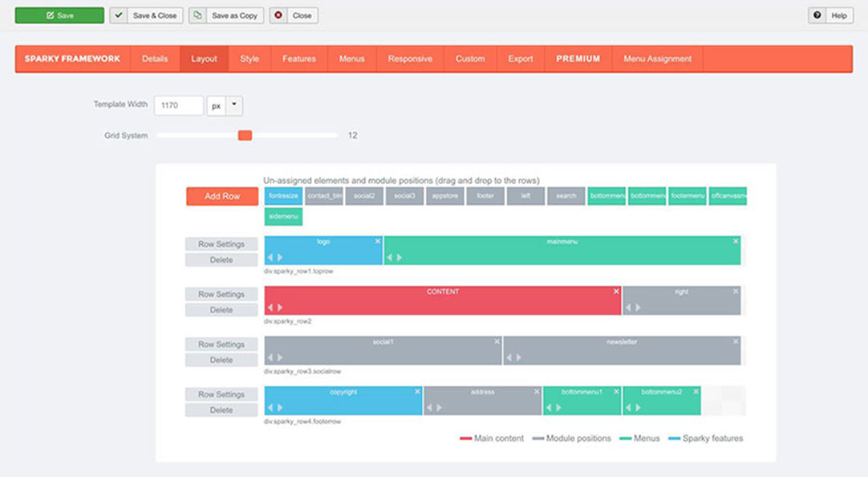Click the Help question mark icon
The width and height of the screenshot is (868, 477).
[x=817, y=15]
